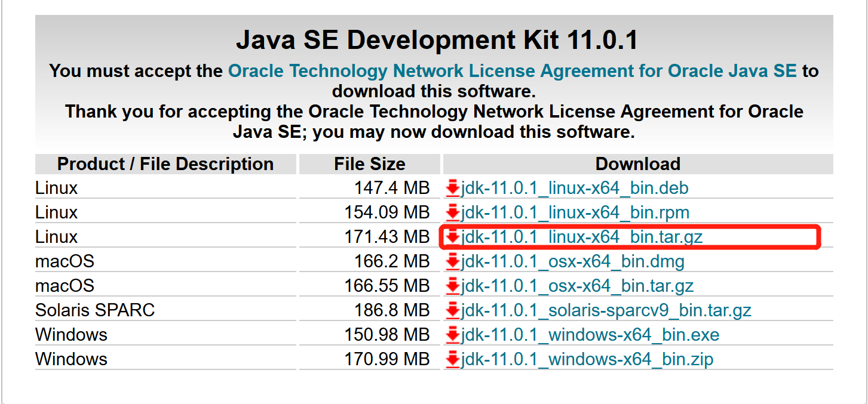This screenshot has width=868, height=404.
Task: Click download arrow icon for linux-x64_bin.deb
Action: [453, 188]
